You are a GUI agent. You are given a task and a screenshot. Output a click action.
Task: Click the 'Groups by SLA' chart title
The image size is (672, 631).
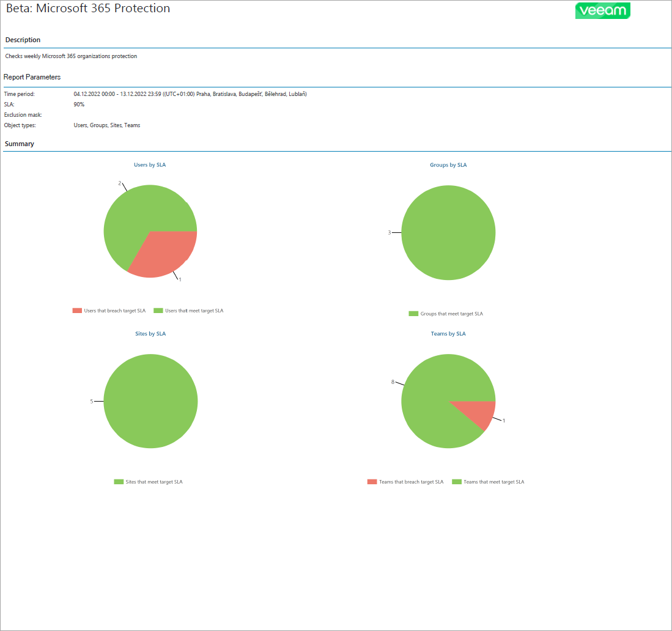tap(448, 164)
